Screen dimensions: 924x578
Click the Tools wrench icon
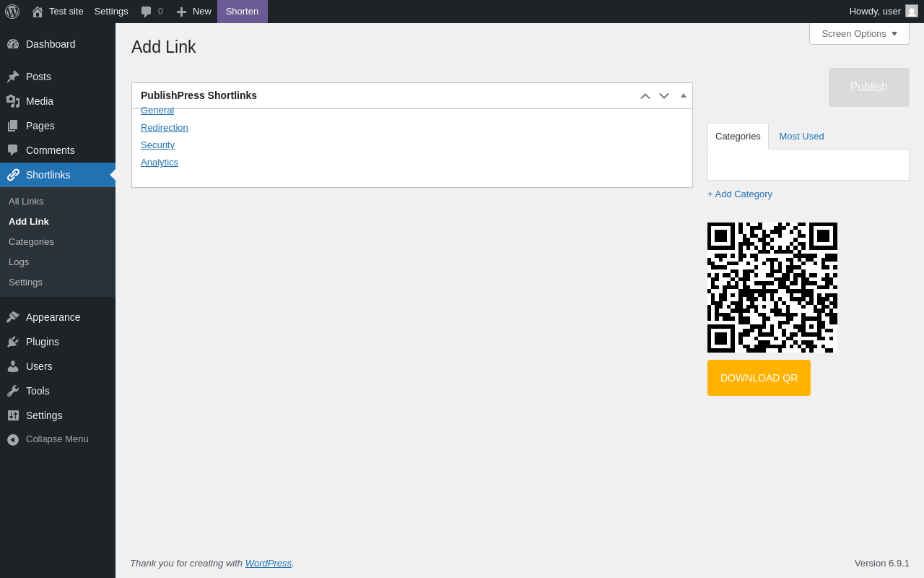13,391
